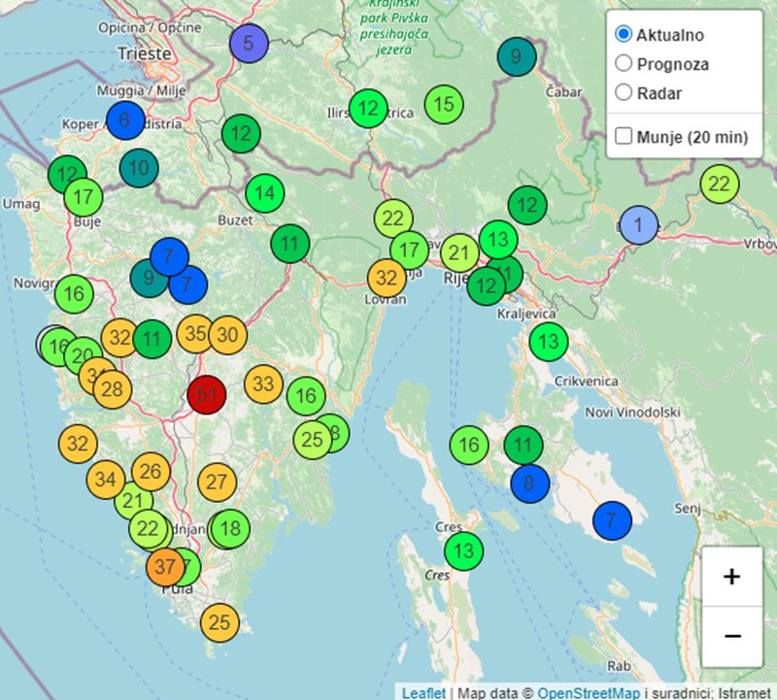Open the teal marker showing 10
The width and height of the screenshot is (777, 700).
point(139,168)
